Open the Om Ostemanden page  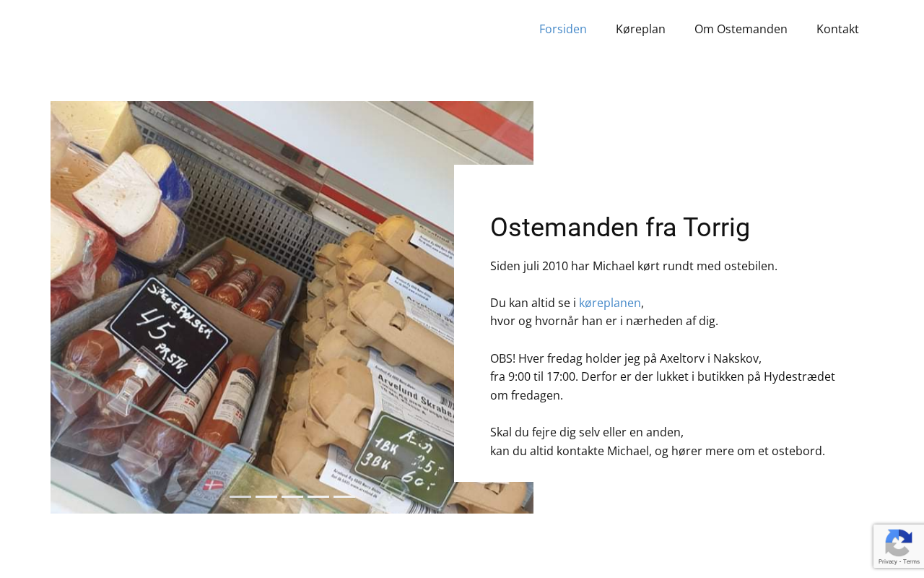coord(741,29)
